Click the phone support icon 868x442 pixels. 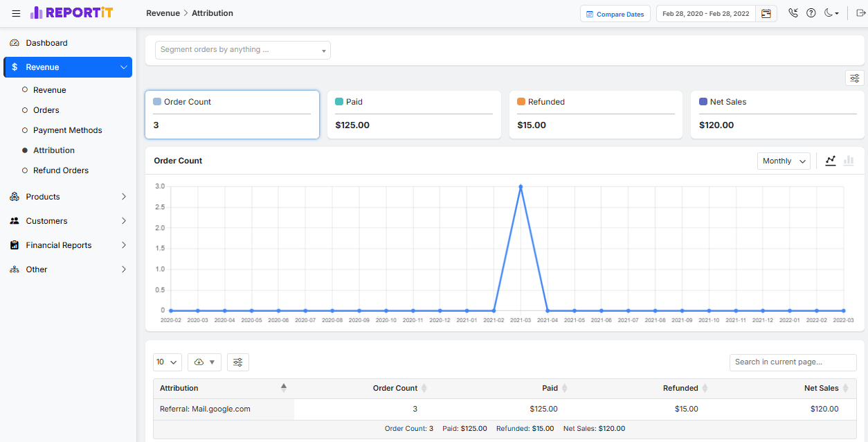(x=793, y=13)
